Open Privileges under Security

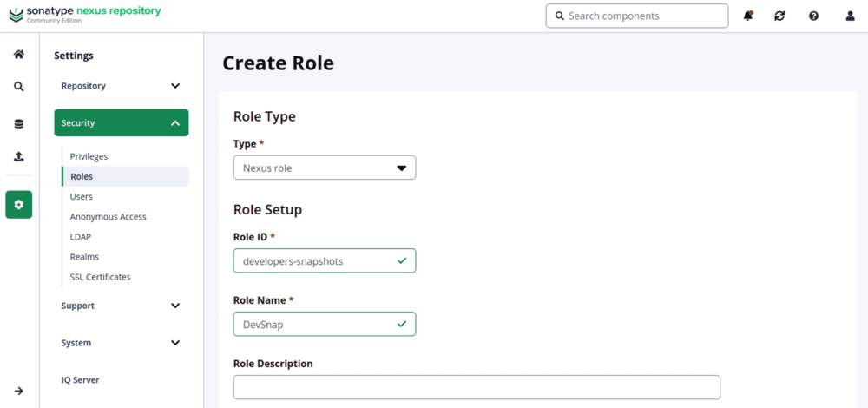click(89, 156)
